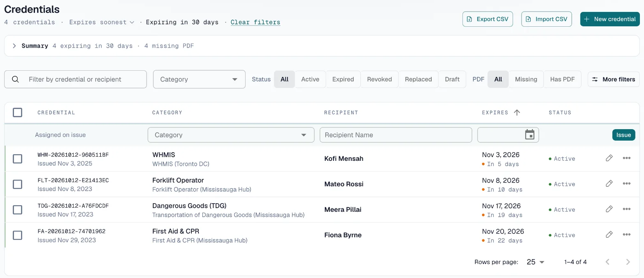Click the Status column header

(x=560, y=112)
